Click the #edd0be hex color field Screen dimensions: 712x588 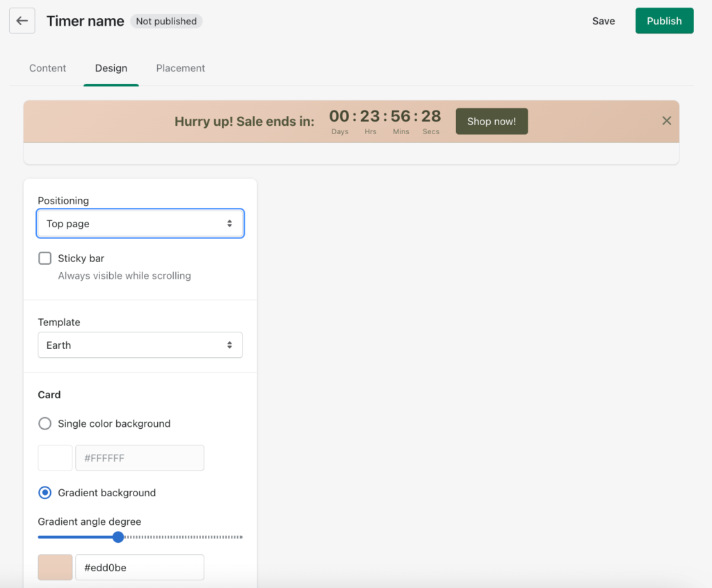click(139, 567)
